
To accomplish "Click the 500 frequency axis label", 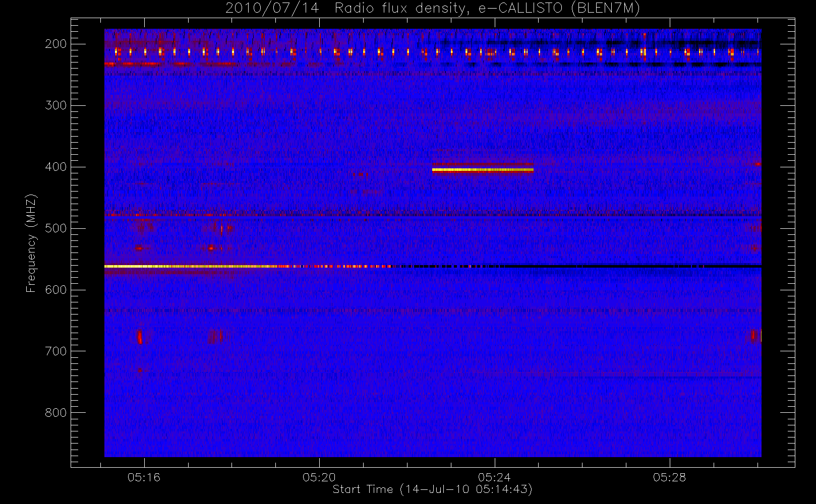I will click(56, 228).
